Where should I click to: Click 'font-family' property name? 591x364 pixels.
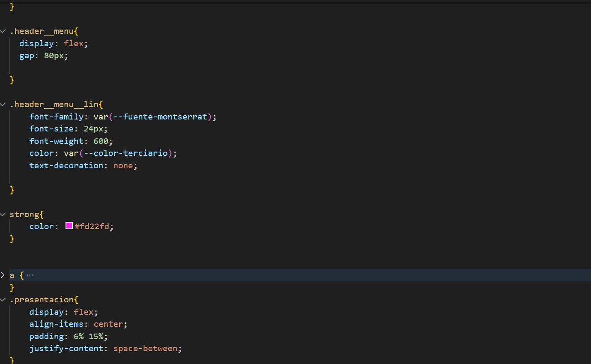(57, 117)
